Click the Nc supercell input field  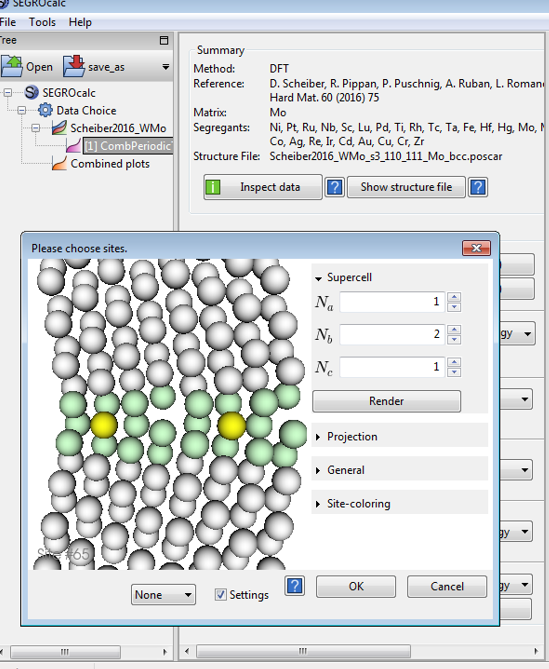coord(392,367)
